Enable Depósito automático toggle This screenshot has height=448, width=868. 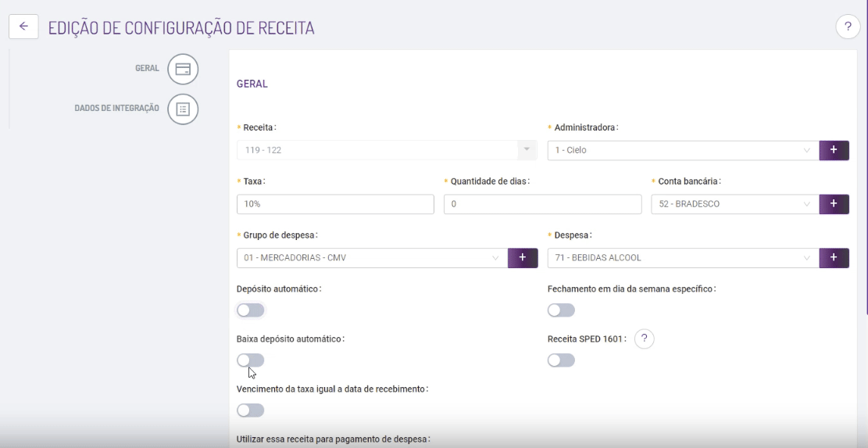(x=251, y=310)
